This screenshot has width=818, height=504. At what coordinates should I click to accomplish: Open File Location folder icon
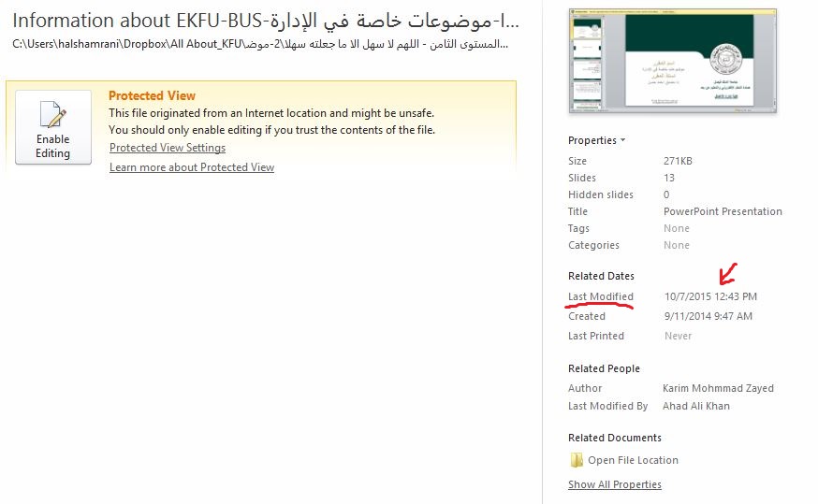coord(577,460)
